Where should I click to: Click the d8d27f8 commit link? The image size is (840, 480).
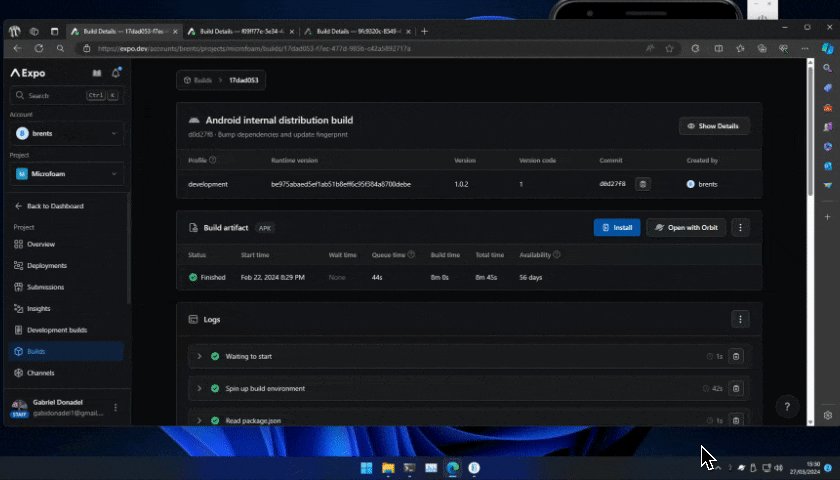(x=612, y=184)
